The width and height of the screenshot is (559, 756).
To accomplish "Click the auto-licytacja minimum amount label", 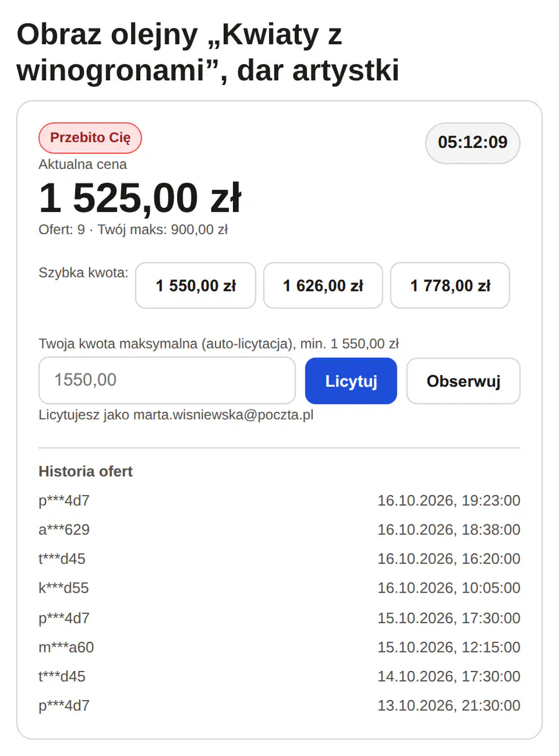I will click(219, 344).
